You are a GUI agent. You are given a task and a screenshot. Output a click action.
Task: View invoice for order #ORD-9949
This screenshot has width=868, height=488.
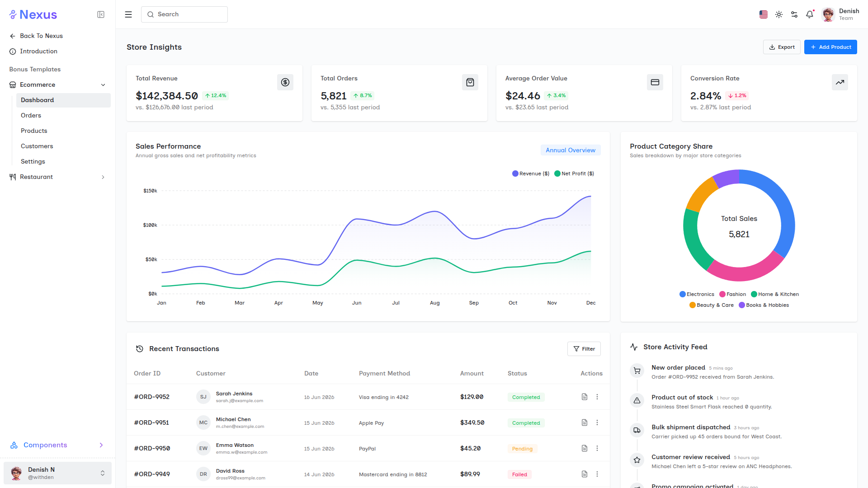pos(585,474)
